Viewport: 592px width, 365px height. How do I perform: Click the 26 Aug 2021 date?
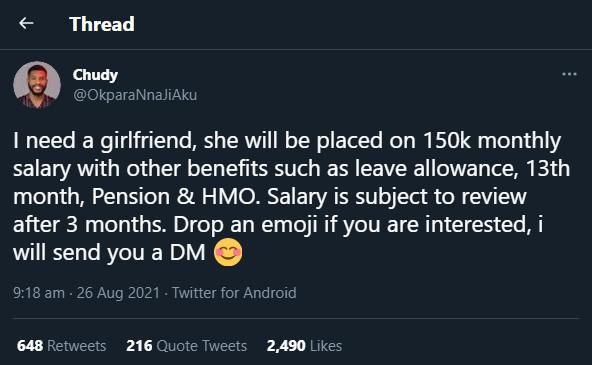[x=118, y=293]
